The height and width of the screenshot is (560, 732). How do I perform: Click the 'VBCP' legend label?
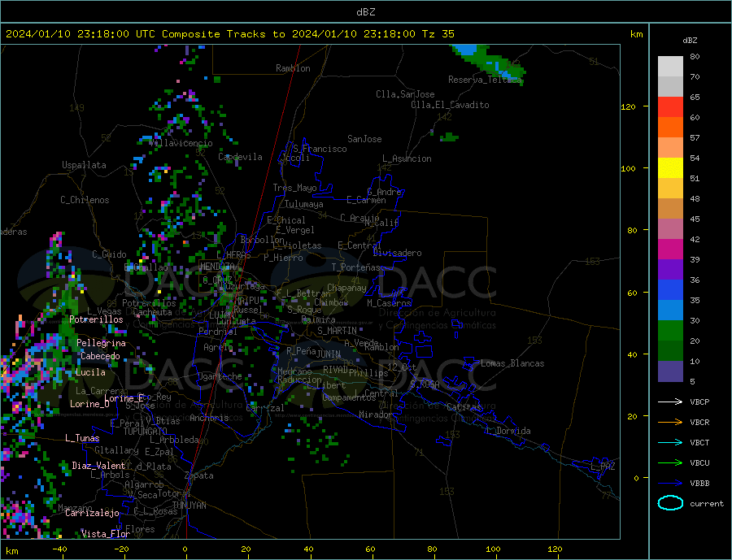(x=699, y=402)
